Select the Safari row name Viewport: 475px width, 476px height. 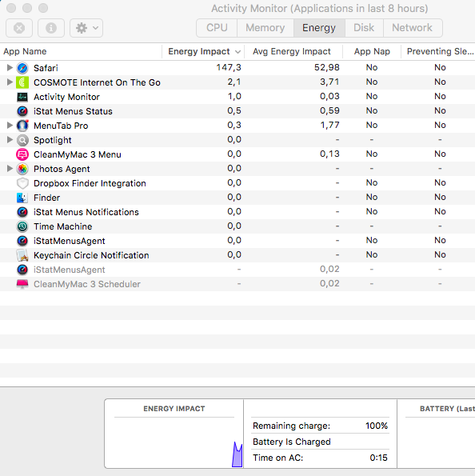46,68
